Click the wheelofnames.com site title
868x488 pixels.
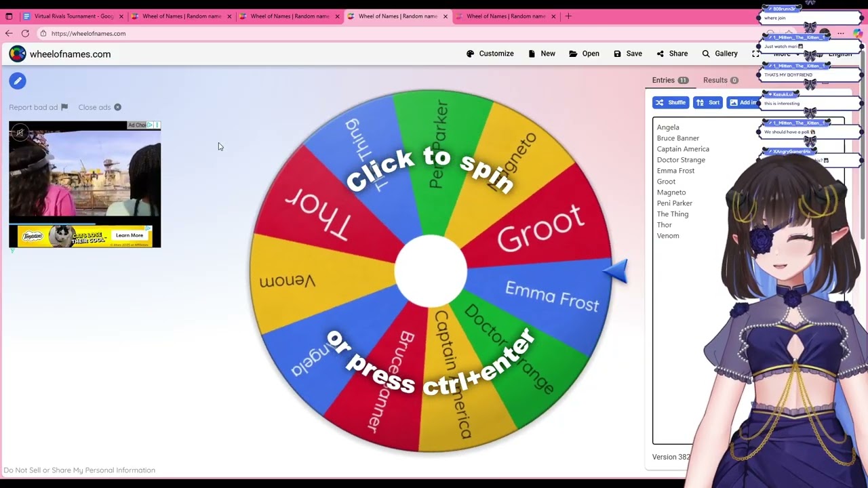[70, 54]
